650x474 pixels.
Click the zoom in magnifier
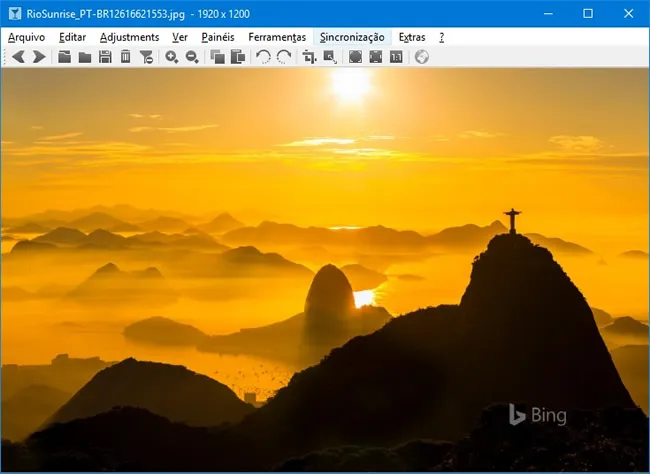(172, 57)
